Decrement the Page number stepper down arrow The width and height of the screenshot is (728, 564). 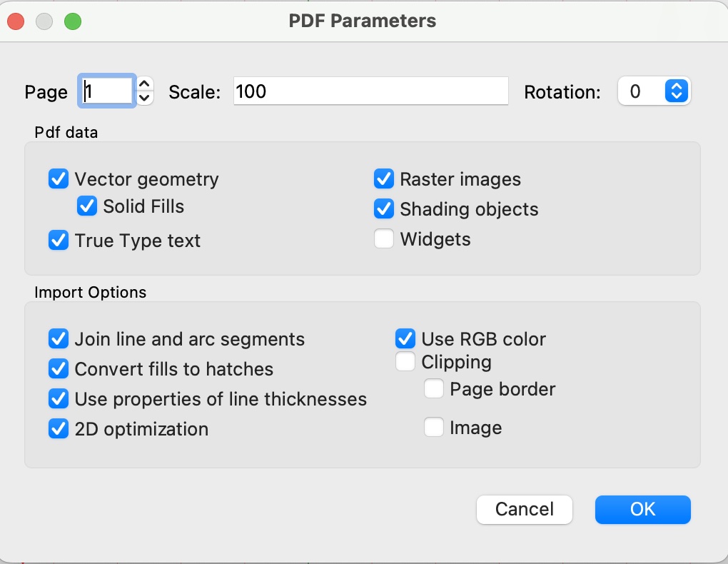point(144,98)
